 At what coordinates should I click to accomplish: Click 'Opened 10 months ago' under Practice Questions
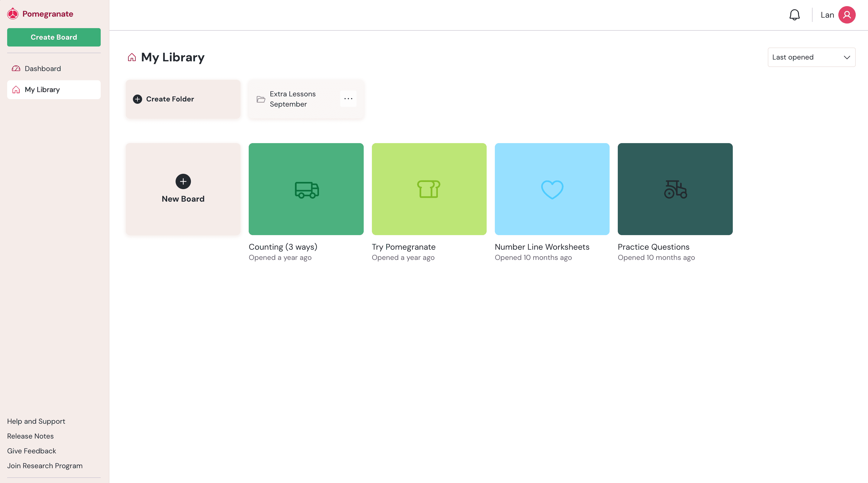(x=656, y=258)
